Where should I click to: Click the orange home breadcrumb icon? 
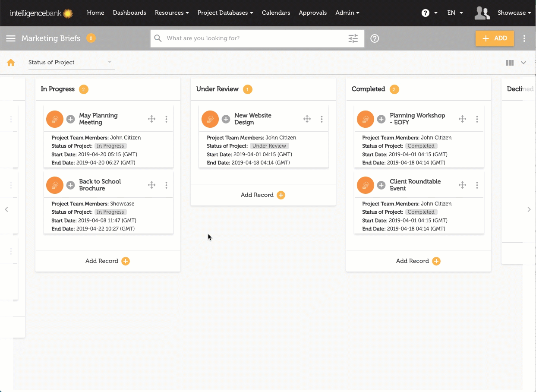[x=11, y=63]
